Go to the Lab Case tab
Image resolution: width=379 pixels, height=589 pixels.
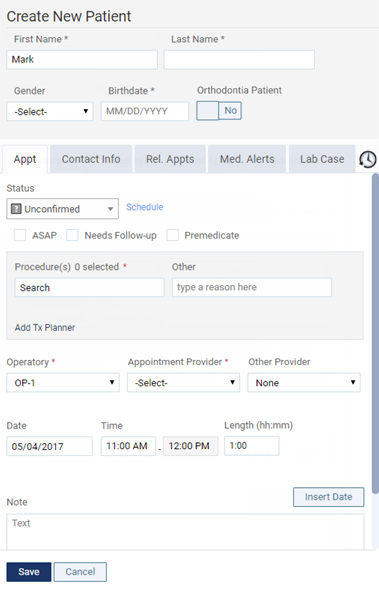coord(322,159)
